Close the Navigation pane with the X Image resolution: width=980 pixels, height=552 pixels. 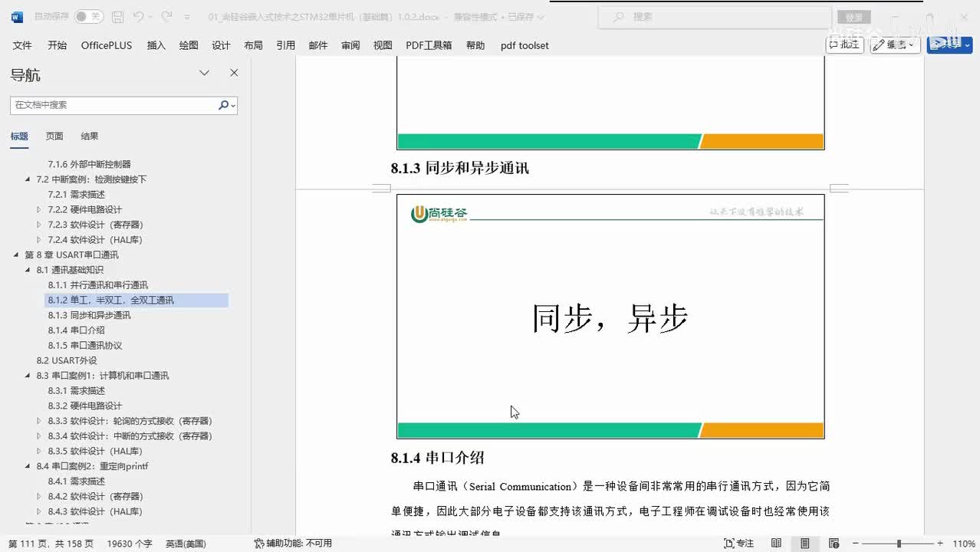pos(234,73)
